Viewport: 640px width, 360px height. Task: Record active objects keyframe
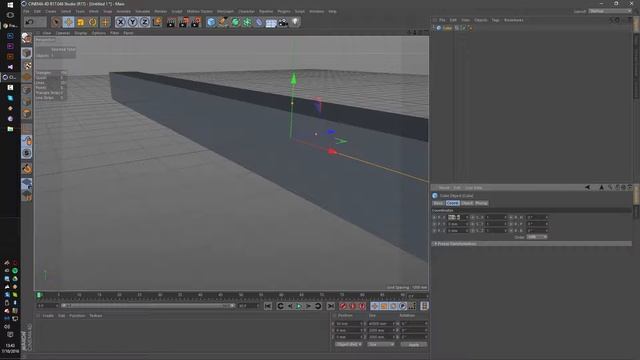343,306
